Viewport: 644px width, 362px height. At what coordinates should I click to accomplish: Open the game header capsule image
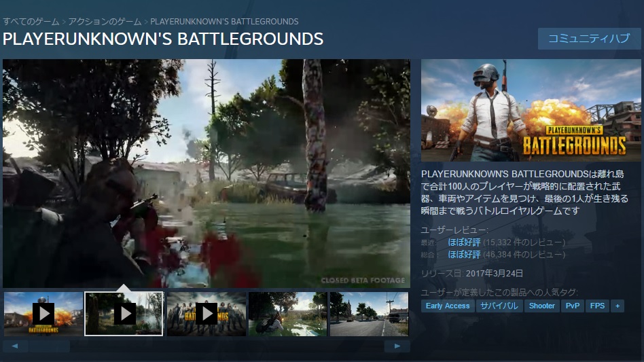531,111
